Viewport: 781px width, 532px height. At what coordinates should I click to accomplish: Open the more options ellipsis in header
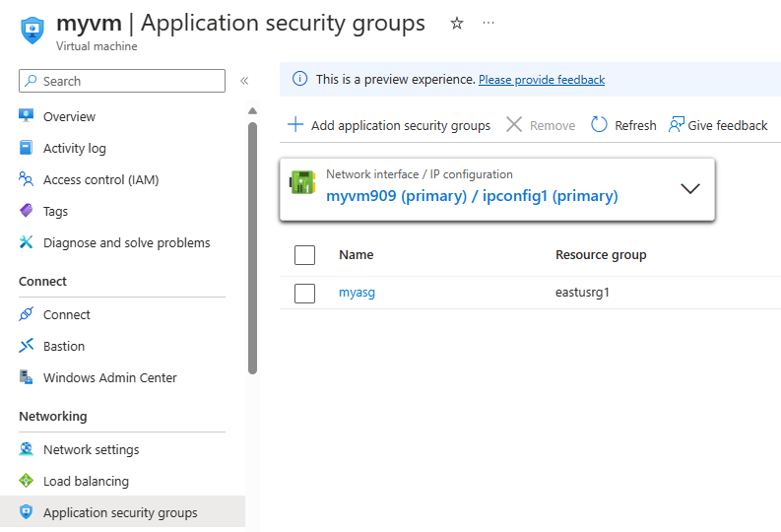(x=488, y=23)
